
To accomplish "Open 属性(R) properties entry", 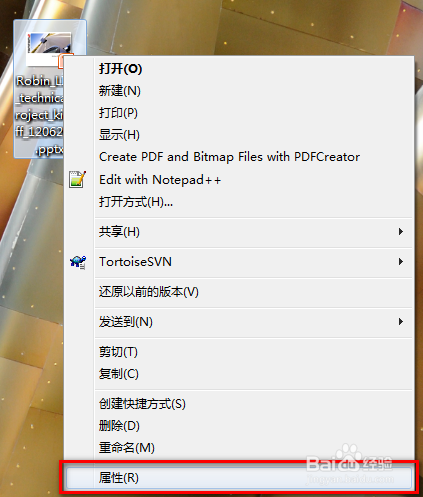I will [x=239, y=478].
